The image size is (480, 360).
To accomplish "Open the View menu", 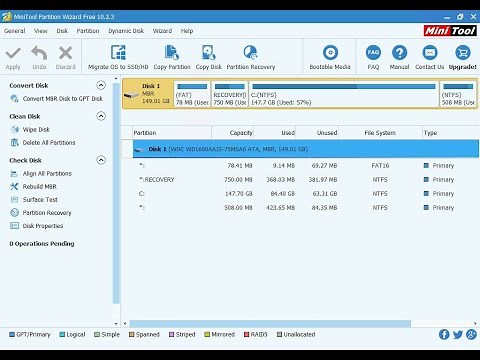I will [41, 31].
